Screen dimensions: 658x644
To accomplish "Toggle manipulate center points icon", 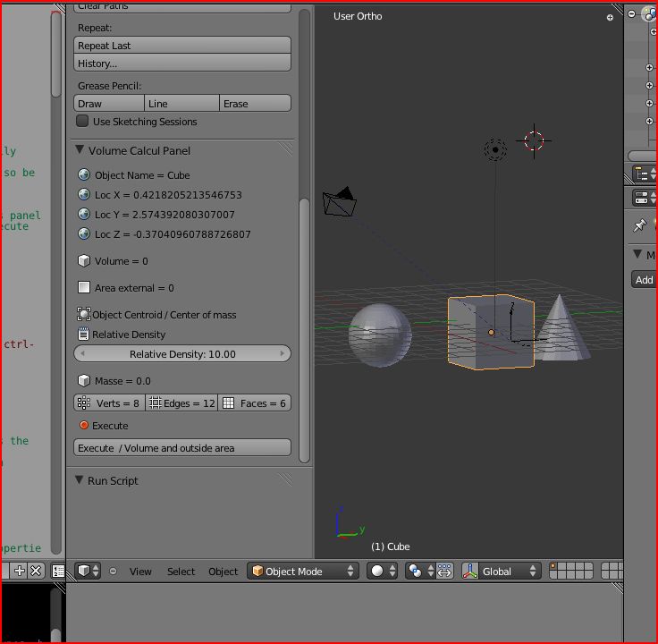I will click(444, 571).
